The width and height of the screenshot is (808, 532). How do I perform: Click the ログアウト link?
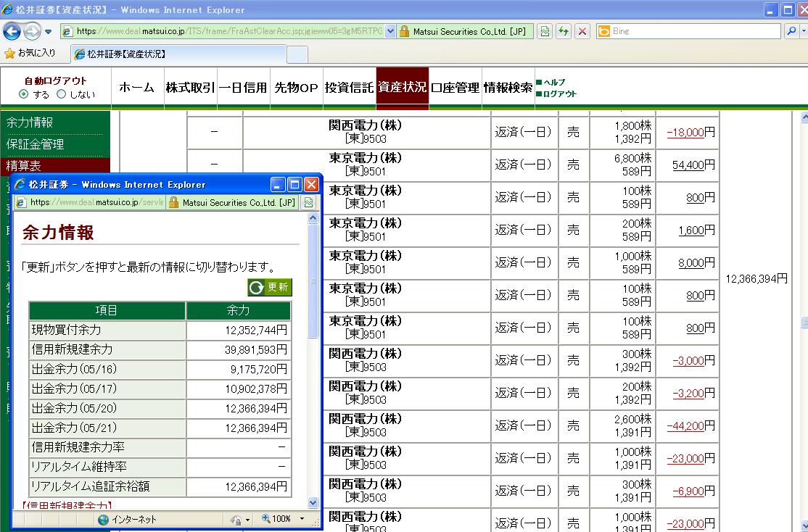559,93
